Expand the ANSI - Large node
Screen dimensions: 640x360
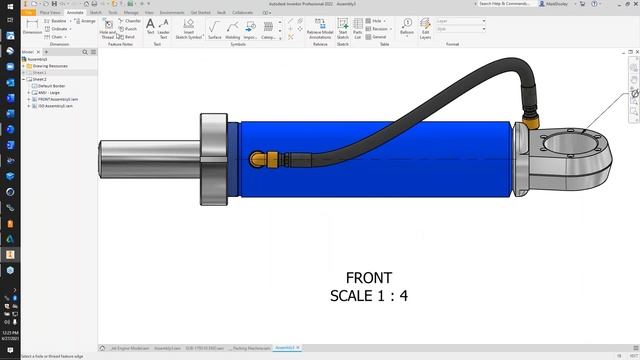point(29,93)
